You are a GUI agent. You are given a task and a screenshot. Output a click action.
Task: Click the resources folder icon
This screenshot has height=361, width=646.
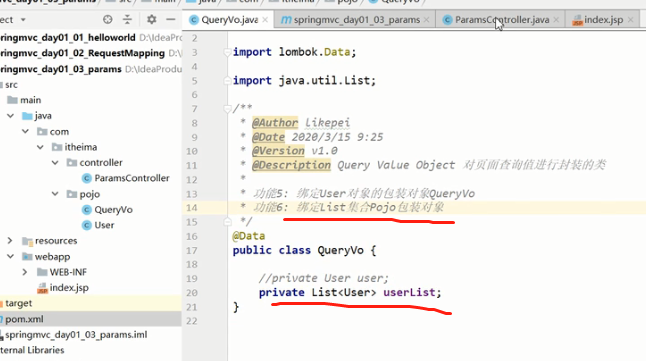tap(28, 241)
